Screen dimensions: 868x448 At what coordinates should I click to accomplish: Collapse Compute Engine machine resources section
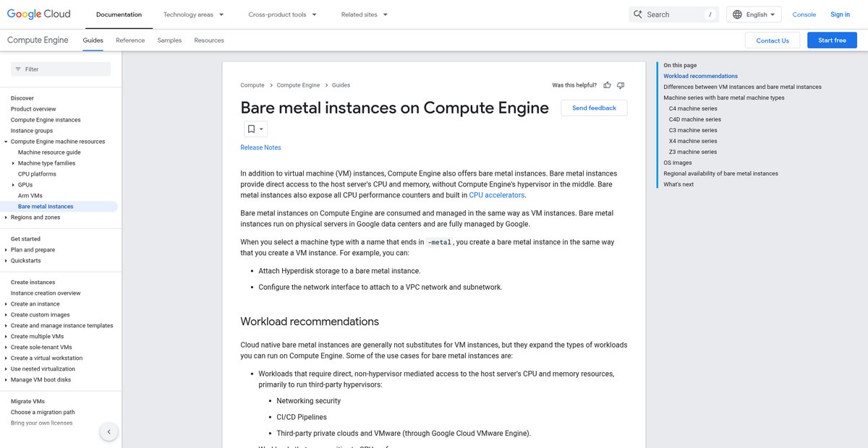pyautogui.click(x=6, y=142)
